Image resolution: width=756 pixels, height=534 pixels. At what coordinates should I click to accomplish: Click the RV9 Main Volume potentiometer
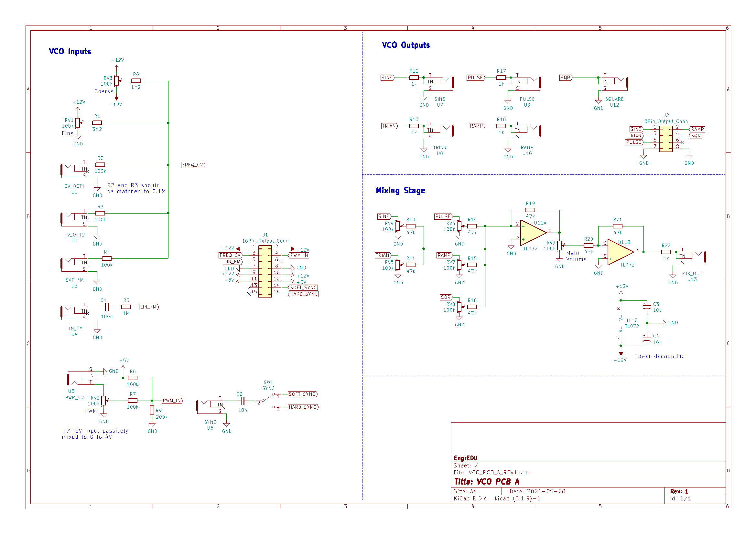coord(559,246)
